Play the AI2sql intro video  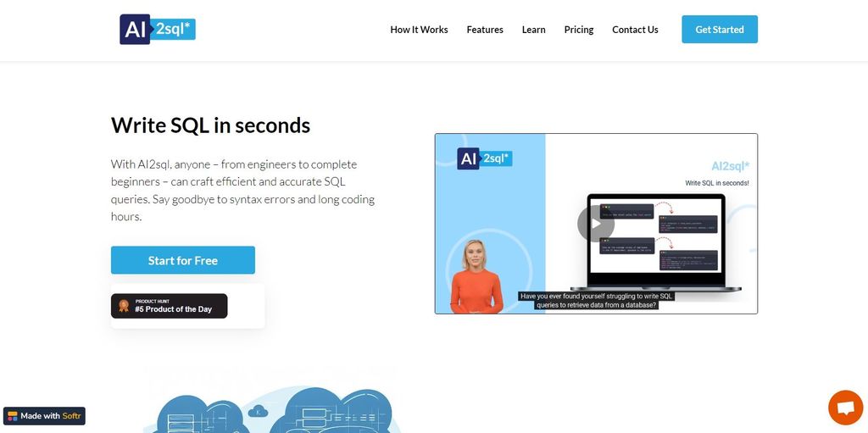[x=596, y=224]
